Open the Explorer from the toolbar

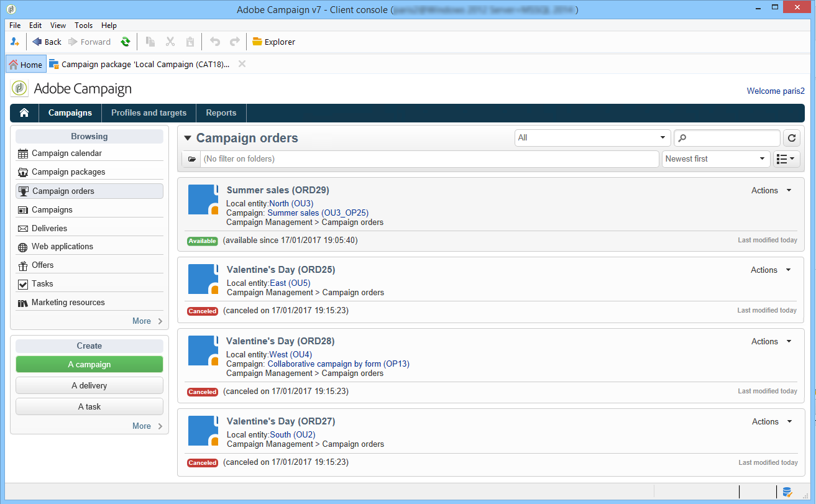273,42
